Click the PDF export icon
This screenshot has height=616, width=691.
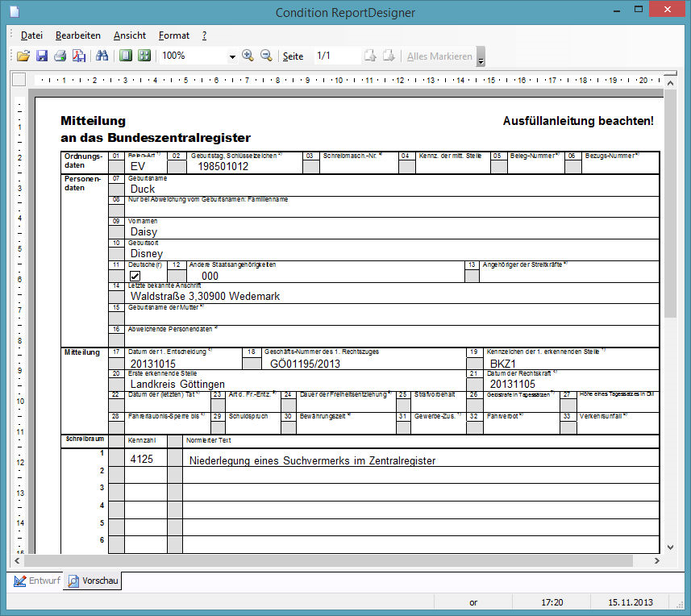[78, 56]
